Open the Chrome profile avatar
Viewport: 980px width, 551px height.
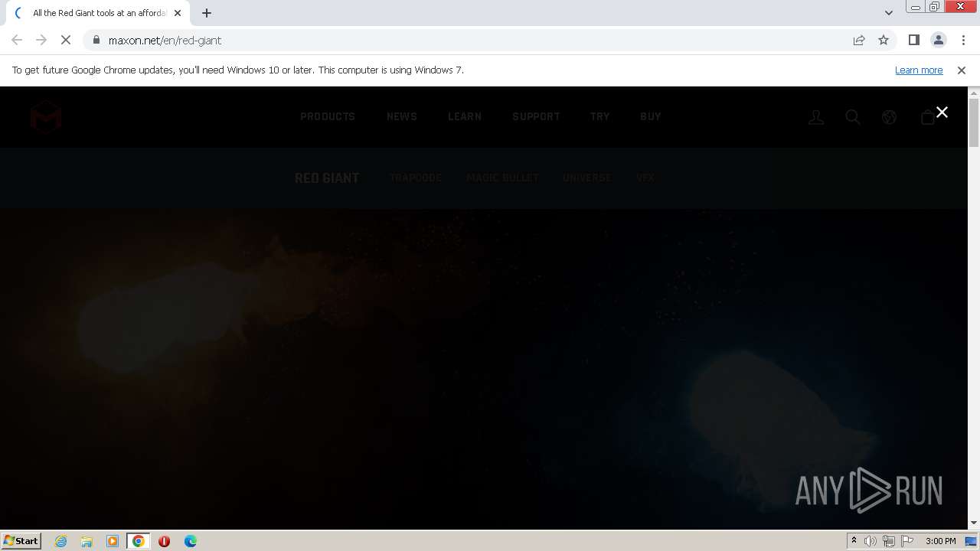click(938, 40)
